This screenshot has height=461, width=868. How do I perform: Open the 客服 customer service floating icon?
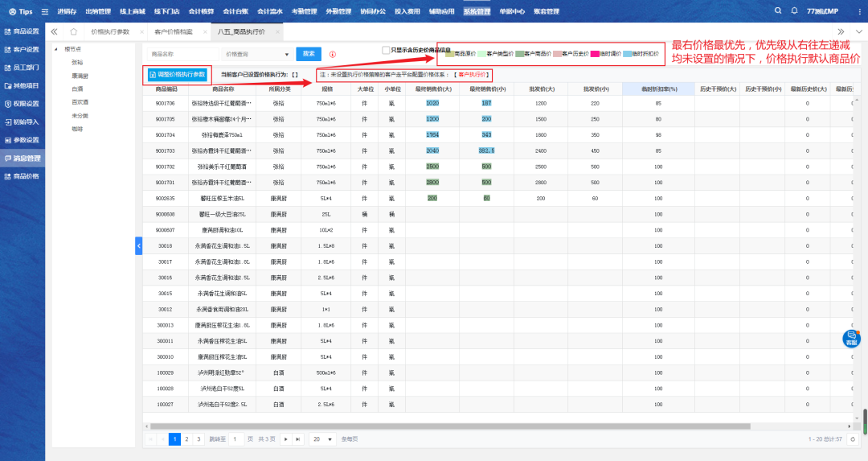(x=851, y=338)
